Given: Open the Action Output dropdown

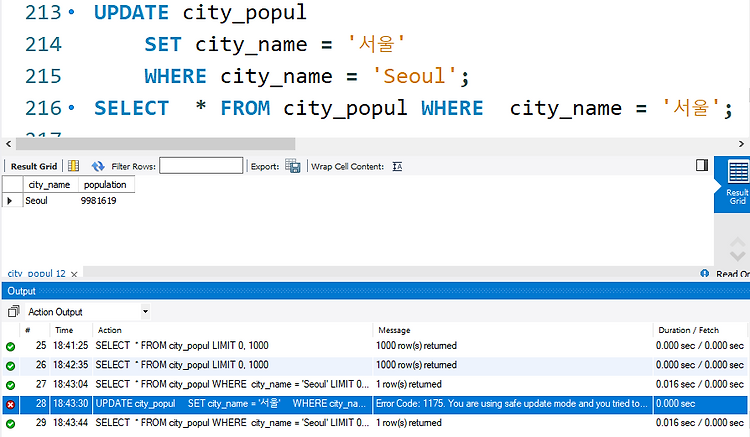Looking at the screenshot, I should click(145, 312).
